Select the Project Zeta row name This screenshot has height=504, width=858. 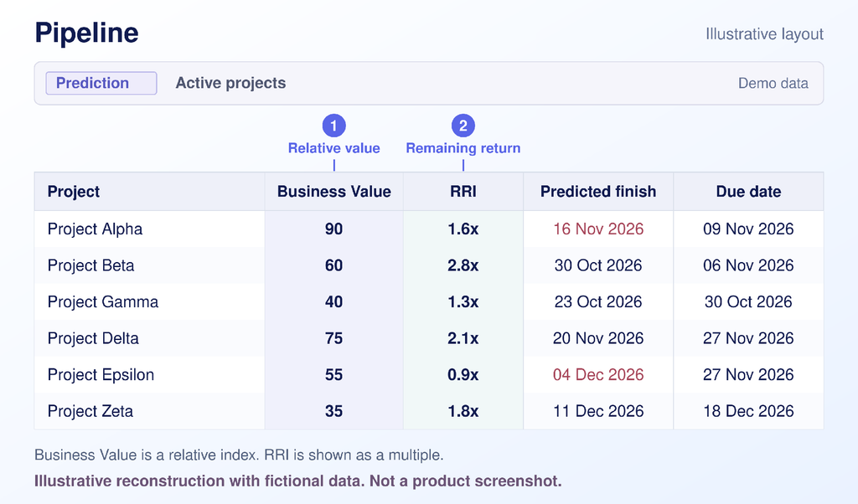90,411
